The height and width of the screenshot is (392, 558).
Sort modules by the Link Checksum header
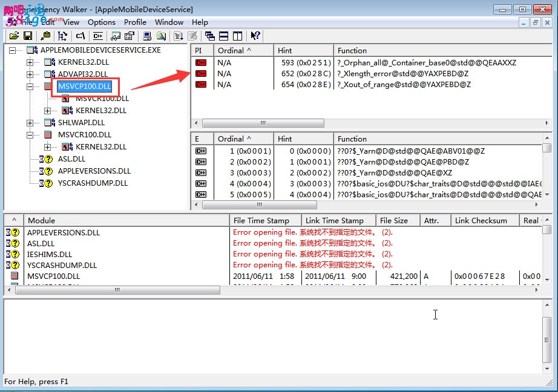tap(485, 221)
